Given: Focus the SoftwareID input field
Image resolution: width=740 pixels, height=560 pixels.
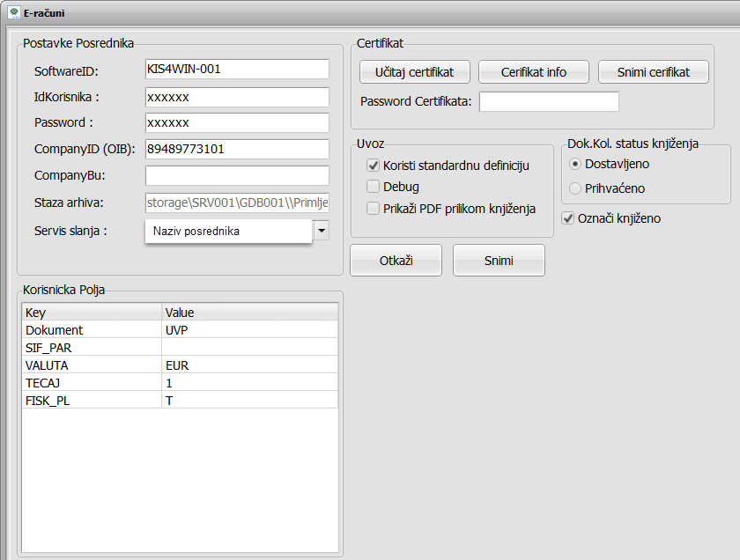Looking at the screenshot, I should click(237, 70).
